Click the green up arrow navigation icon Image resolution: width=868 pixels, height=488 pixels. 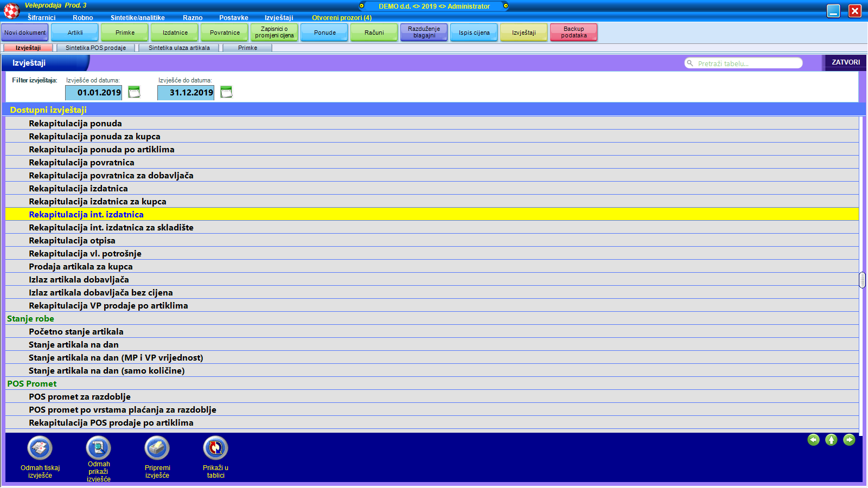[x=831, y=440]
